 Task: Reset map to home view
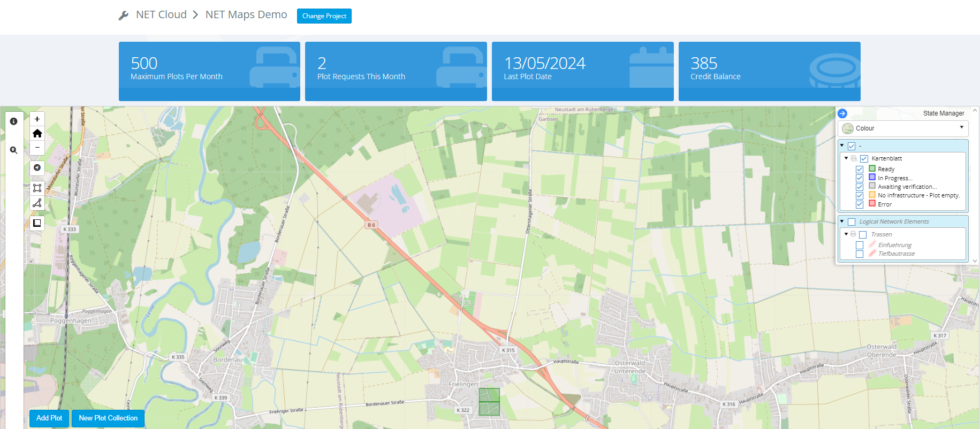[37, 133]
